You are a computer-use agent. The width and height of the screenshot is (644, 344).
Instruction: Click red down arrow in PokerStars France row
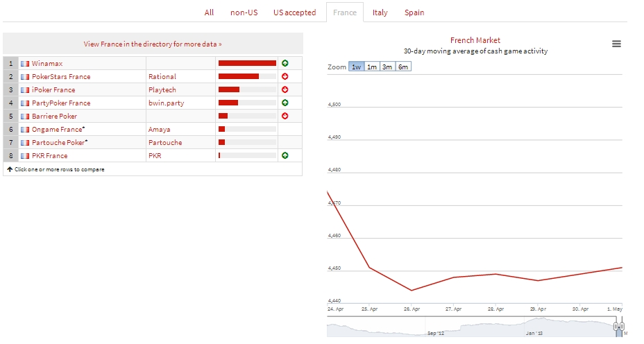tap(285, 76)
